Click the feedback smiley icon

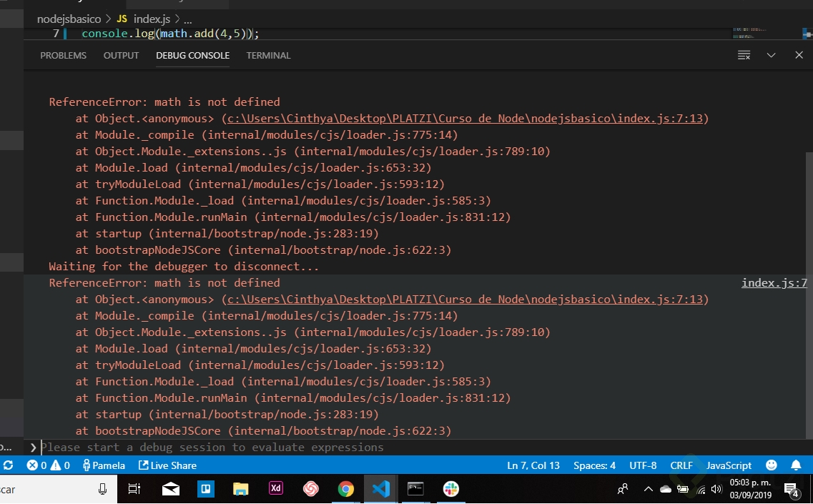pyautogui.click(x=772, y=465)
